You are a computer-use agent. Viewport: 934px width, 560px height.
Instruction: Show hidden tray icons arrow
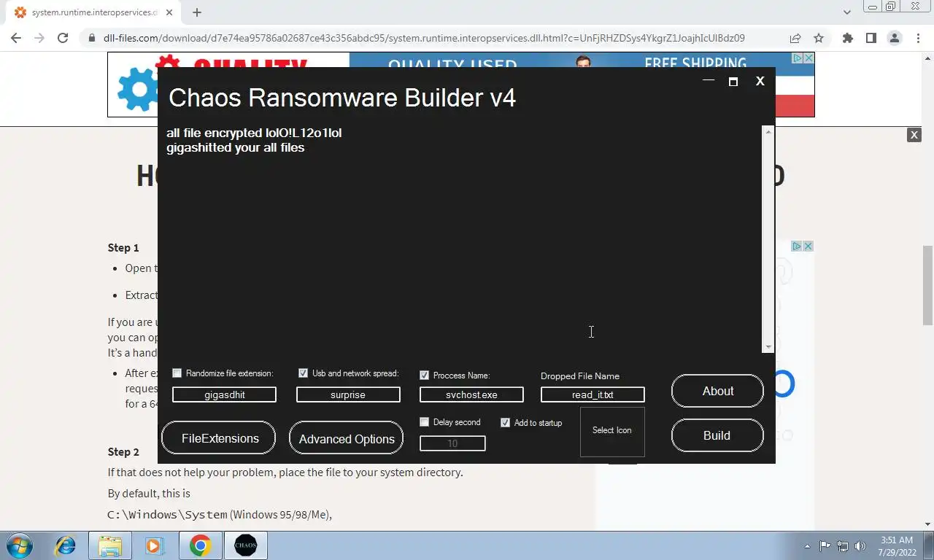point(808,546)
